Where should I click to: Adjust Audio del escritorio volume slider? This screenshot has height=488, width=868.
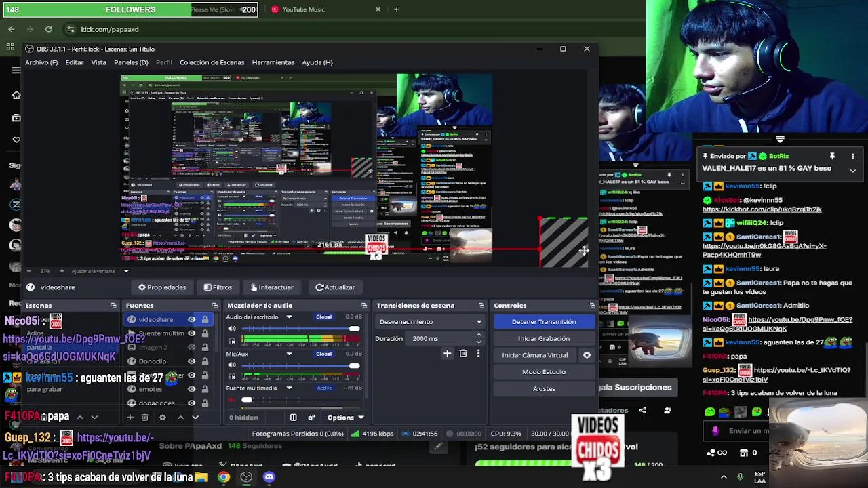300,329
